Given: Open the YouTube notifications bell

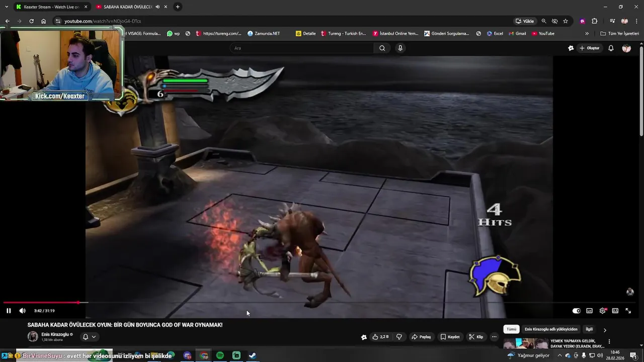Looking at the screenshot, I should tap(611, 48).
